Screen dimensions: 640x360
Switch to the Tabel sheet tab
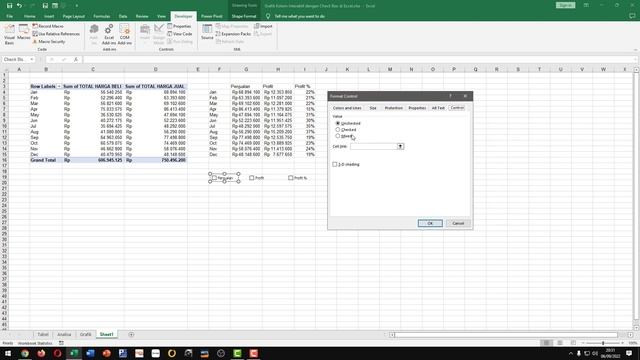click(43, 335)
